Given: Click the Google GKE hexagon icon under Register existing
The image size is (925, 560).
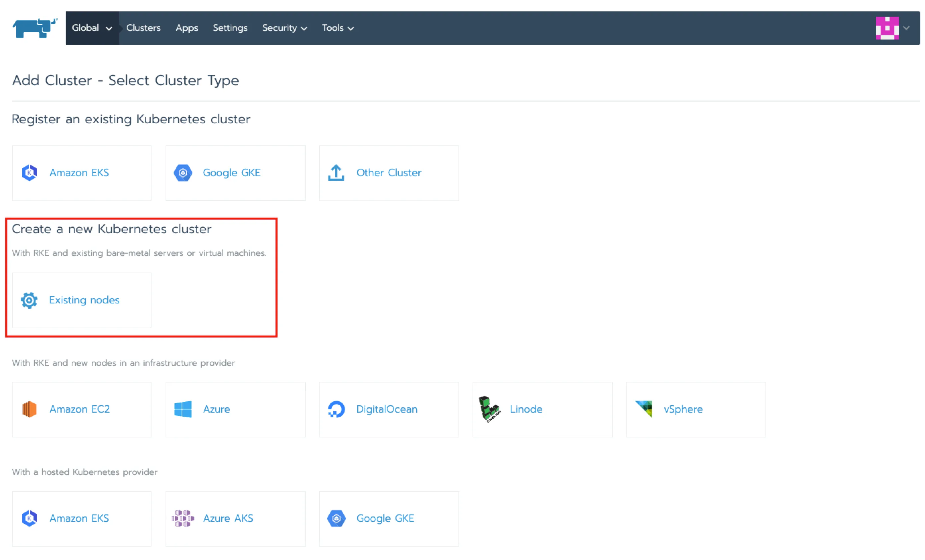Looking at the screenshot, I should coord(183,173).
